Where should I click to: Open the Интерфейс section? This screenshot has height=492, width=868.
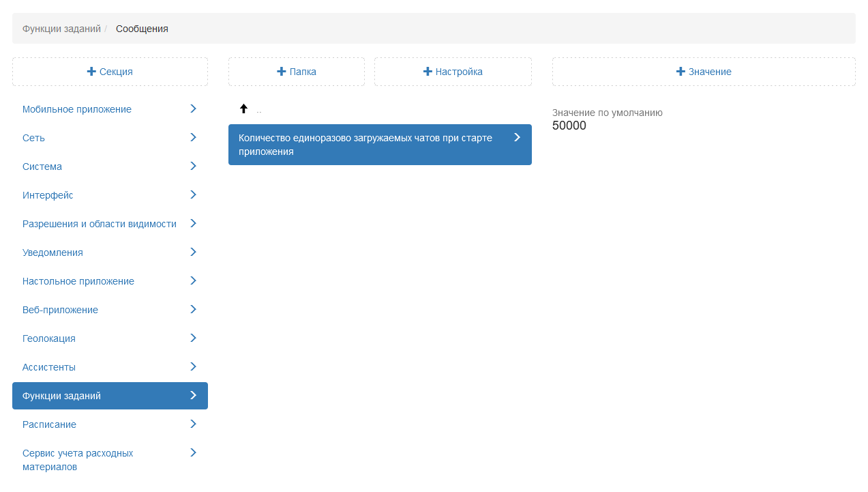[48, 195]
